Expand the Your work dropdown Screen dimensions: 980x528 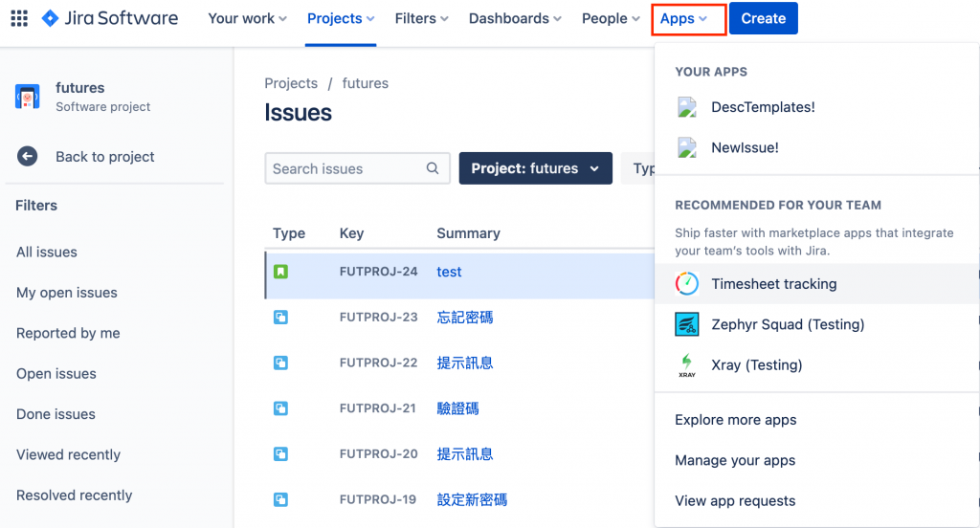click(x=247, y=18)
